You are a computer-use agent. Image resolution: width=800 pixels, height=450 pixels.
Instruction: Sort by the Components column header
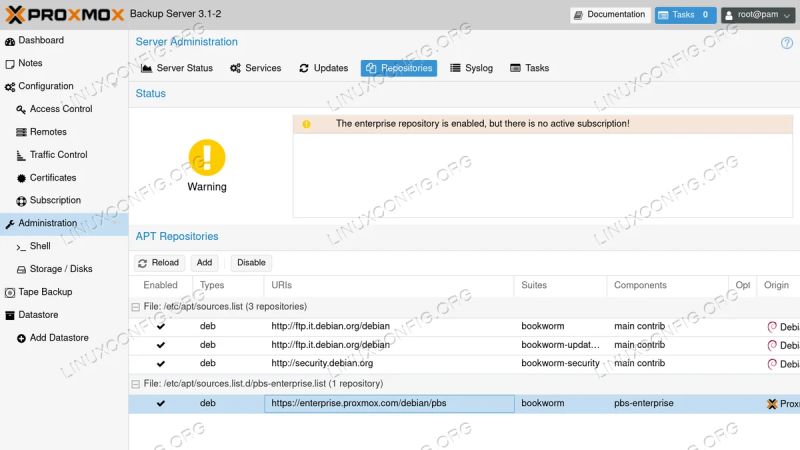pos(668,286)
